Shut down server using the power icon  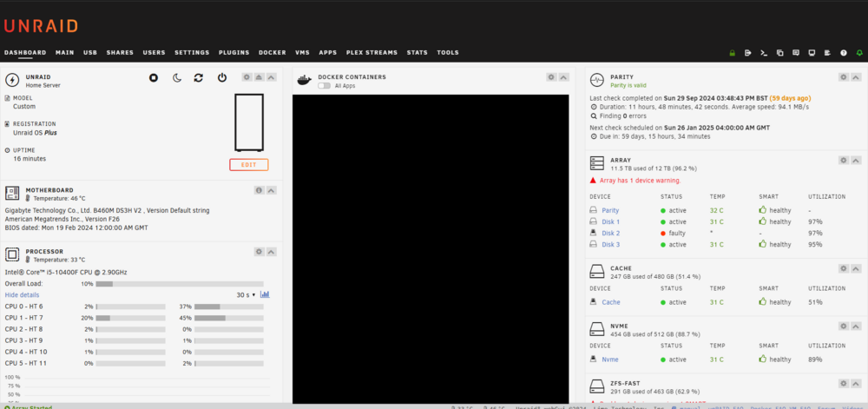pos(222,78)
